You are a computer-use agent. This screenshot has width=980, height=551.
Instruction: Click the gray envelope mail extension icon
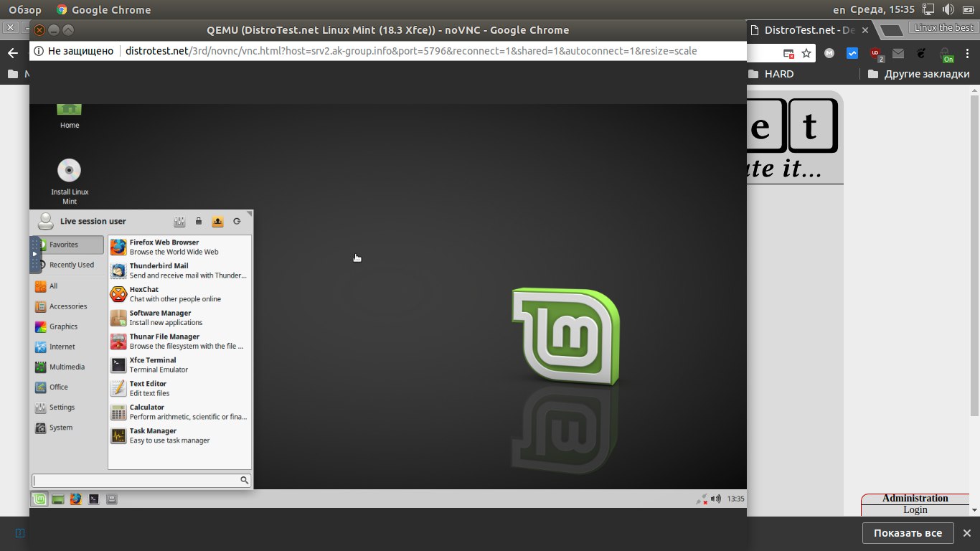click(898, 53)
